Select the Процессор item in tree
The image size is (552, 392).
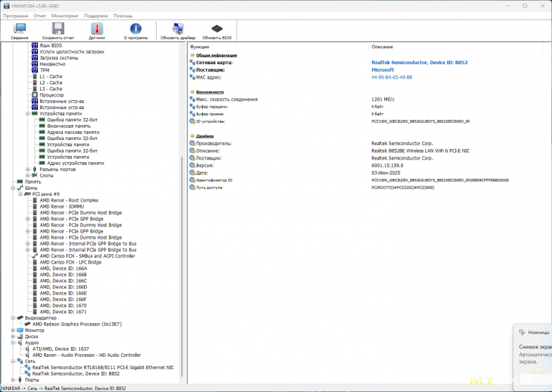pyautogui.click(x=51, y=95)
